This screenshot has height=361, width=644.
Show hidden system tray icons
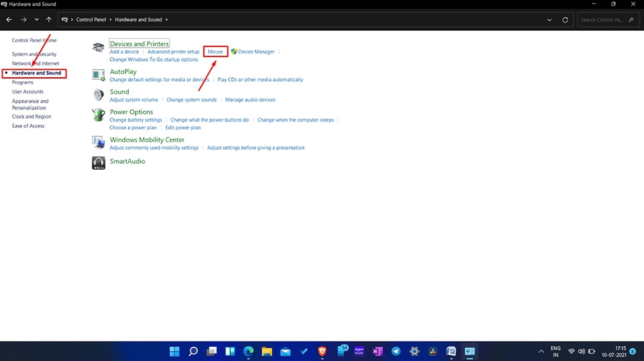pos(541,351)
